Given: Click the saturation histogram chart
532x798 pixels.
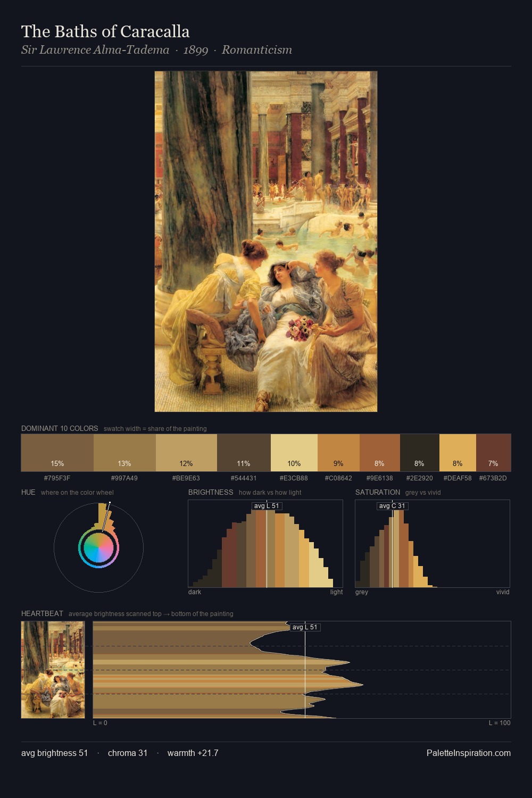Looking at the screenshot, I should [x=433, y=544].
